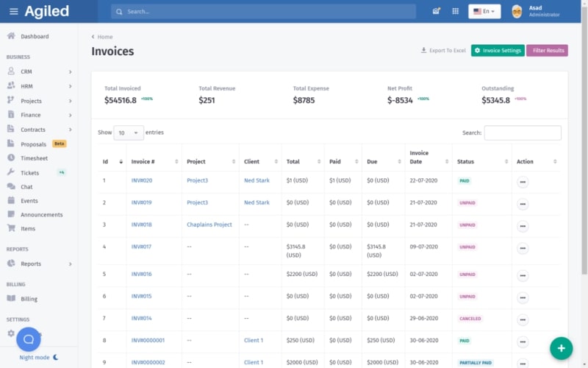The width and height of the screenshot is (588, 368).
Task: Open the apps grid icon in header
Action: pos(456,12)
